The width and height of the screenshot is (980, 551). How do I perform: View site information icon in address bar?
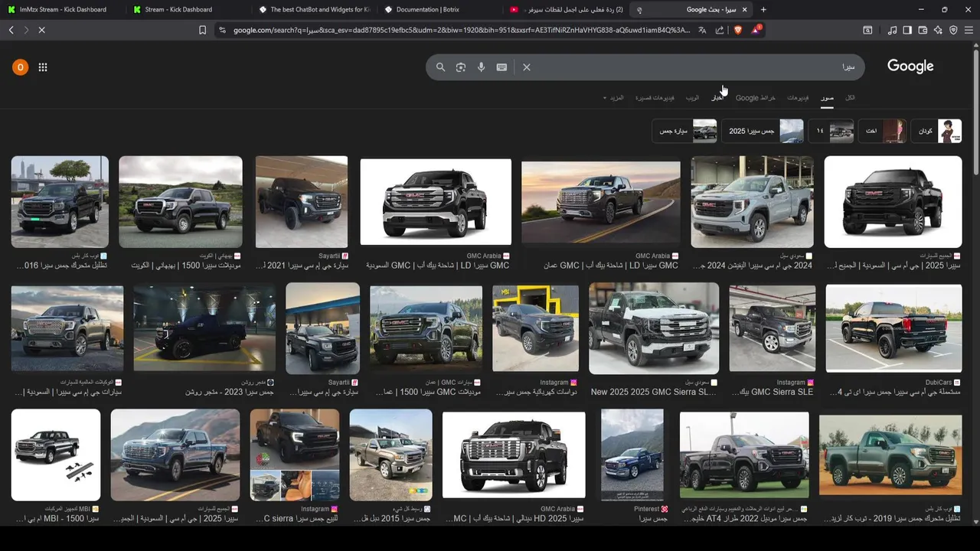tap(222, 30)
